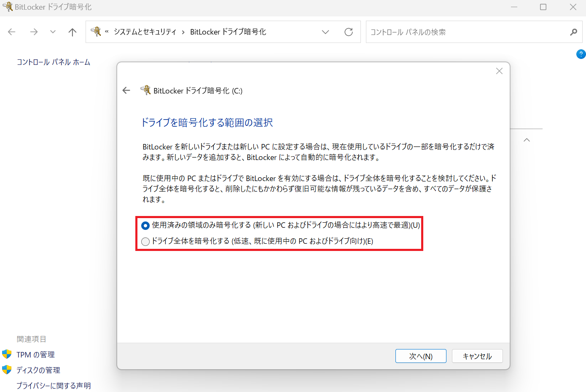Maximize the BitLocker Control Panel window
Image resolution: width=586 pixels, height=392 pixels.
click(x=543, y=7)
